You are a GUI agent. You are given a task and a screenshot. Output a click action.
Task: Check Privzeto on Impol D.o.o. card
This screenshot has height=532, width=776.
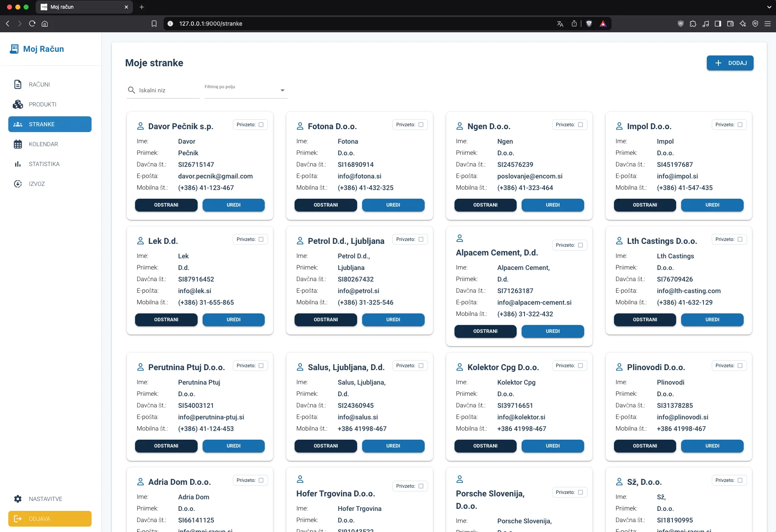pos(740,125)
